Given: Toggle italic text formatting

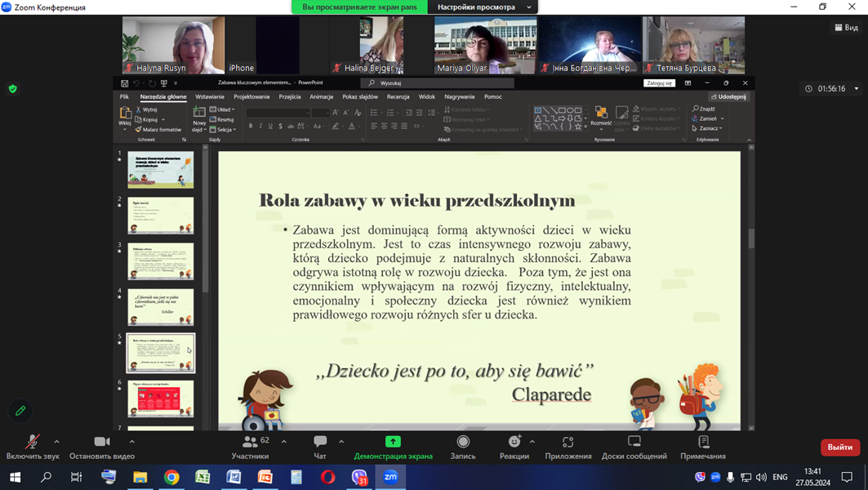Looking at the screenshot, I should (x=260, y=126).
